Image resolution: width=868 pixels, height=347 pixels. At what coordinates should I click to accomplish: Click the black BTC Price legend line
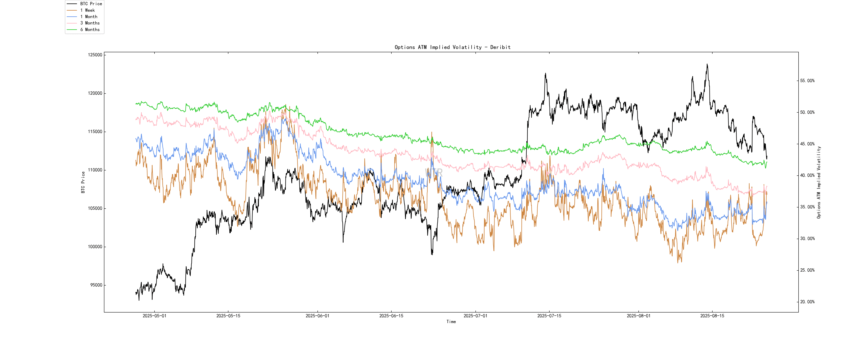(72, 4)
